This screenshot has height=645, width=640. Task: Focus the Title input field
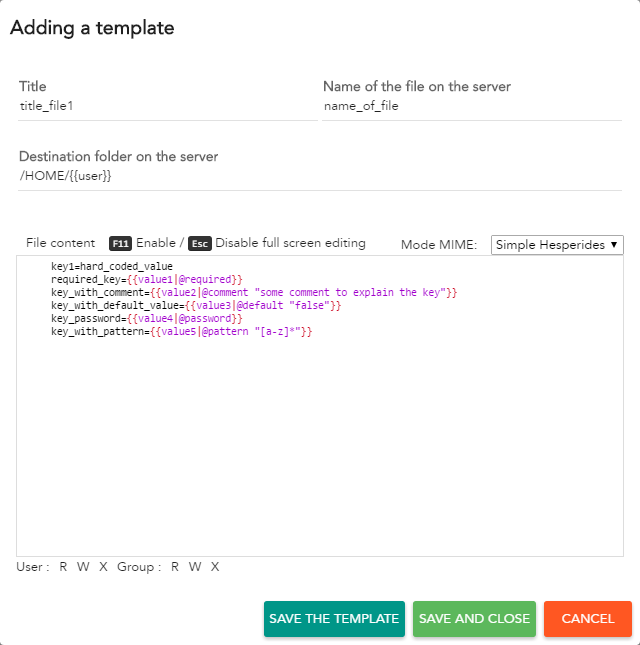pyautogui.click(x=168, y=106)
